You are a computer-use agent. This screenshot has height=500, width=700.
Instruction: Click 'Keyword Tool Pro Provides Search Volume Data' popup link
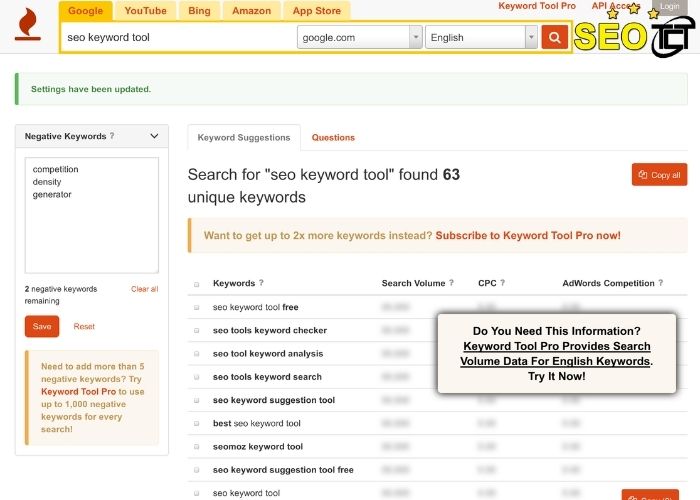[x=556, y=354]
